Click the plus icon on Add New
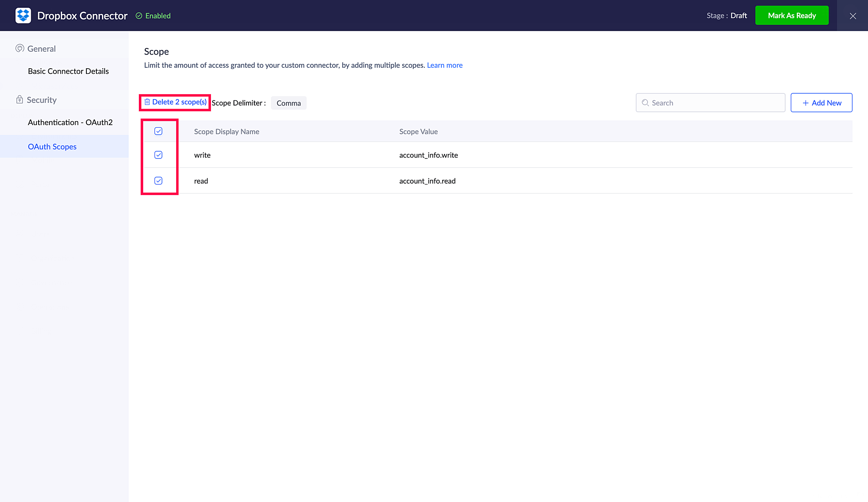Image resolution: width=868 pixels, height=502 pixels. pos(806,103)
